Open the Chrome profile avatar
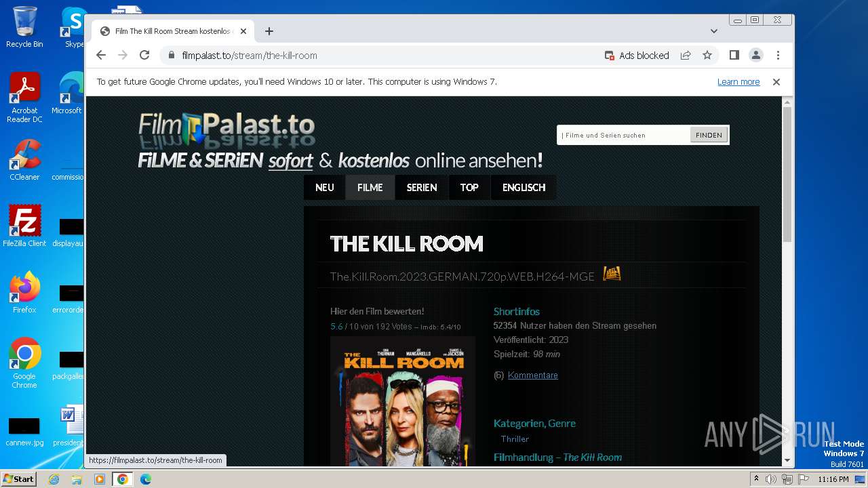This screenshot has height=488, width=868. coord(756,56)
